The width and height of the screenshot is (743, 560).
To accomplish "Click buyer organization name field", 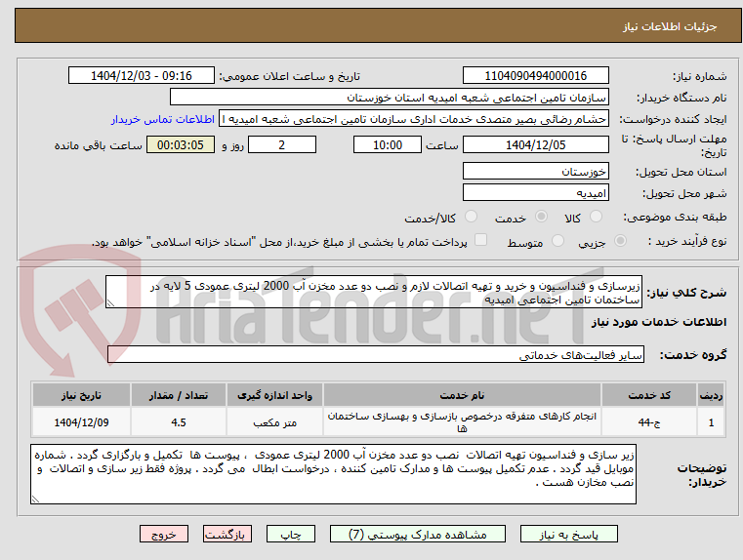I will [x=389, y=98].
